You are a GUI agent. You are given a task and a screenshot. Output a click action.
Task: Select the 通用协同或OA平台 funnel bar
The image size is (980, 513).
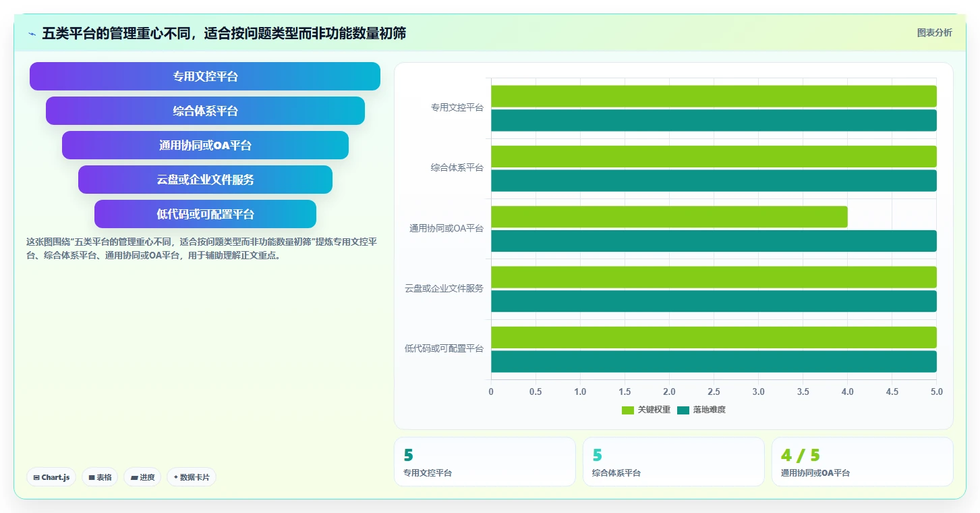205,145
